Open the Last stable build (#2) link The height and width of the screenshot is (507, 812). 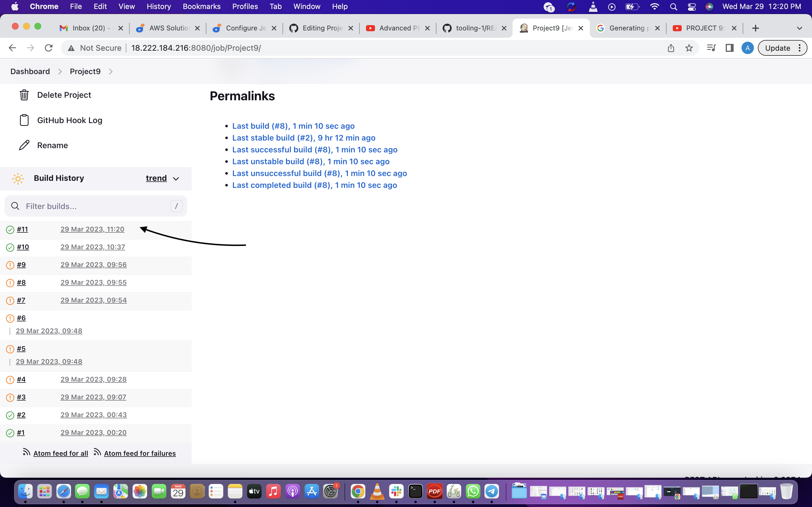[303, 138]
